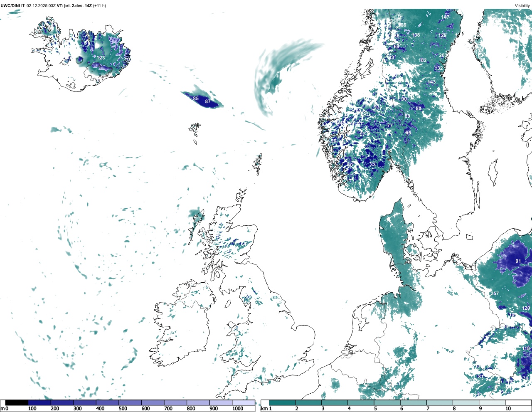
Task: Click the 700–800 m legend swatch
Action: 175,403
